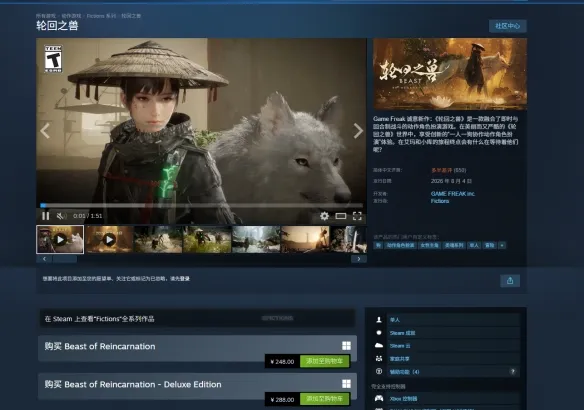
Task: Click the 登录 sign-in link
Action: 185,279
